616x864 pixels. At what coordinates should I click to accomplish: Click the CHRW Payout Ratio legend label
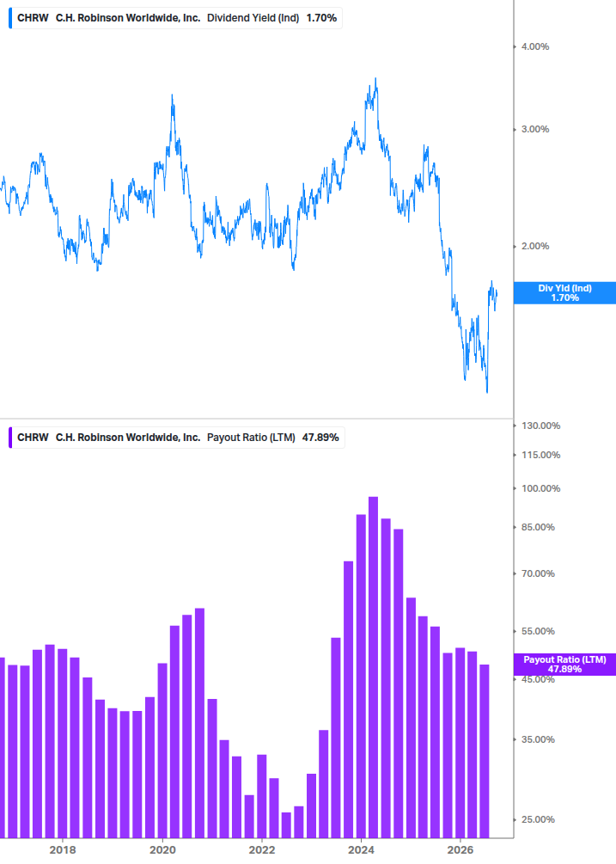point(178,438)
